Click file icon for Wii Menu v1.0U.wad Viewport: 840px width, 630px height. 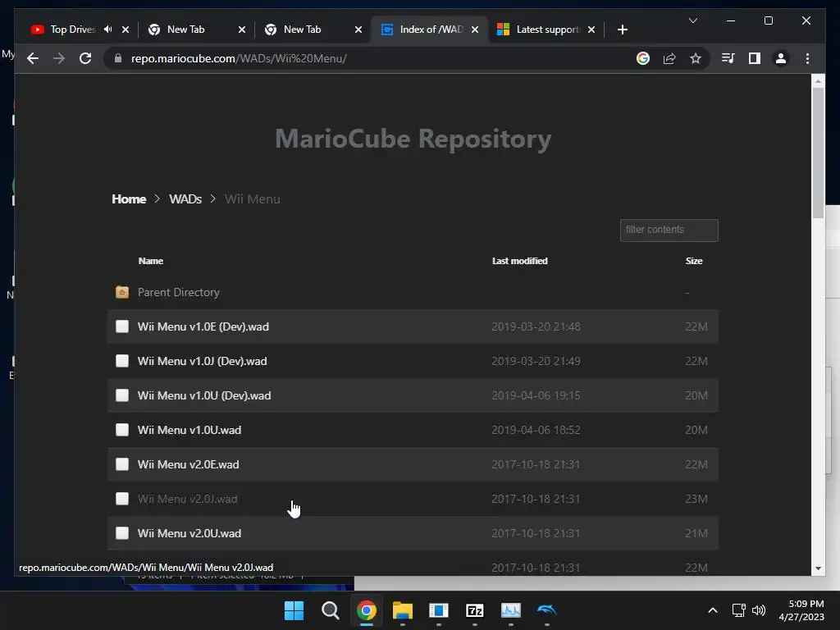[122, 430]
